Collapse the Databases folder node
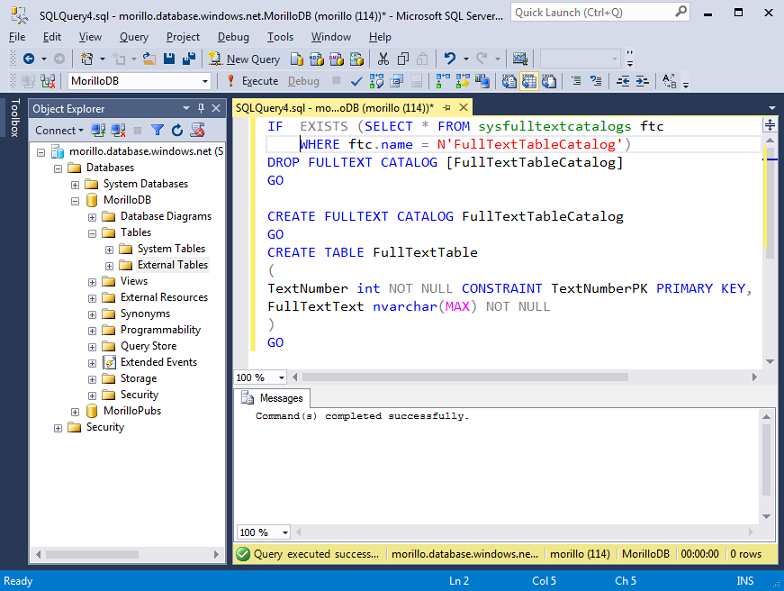 pyautogui.click(x=58, y=168)
